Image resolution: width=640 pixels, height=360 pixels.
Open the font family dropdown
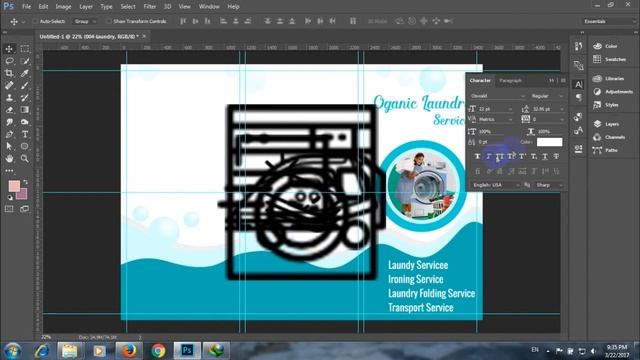[x=497, y=96]
